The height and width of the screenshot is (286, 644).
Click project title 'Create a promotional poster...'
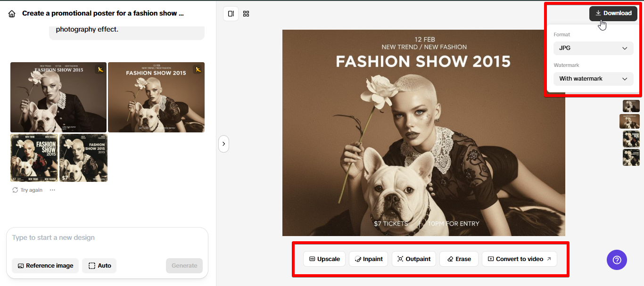point(103,13)
